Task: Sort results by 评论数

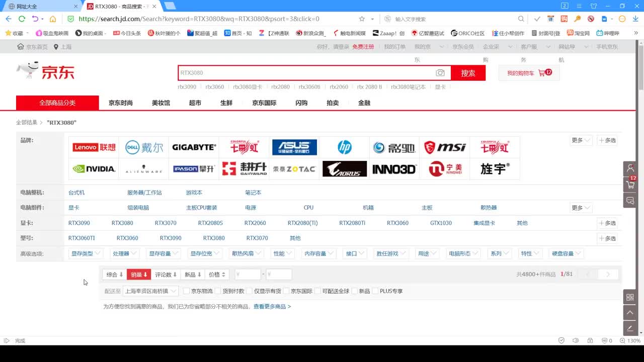Action: pyautogui.click(x=166, y=275)
